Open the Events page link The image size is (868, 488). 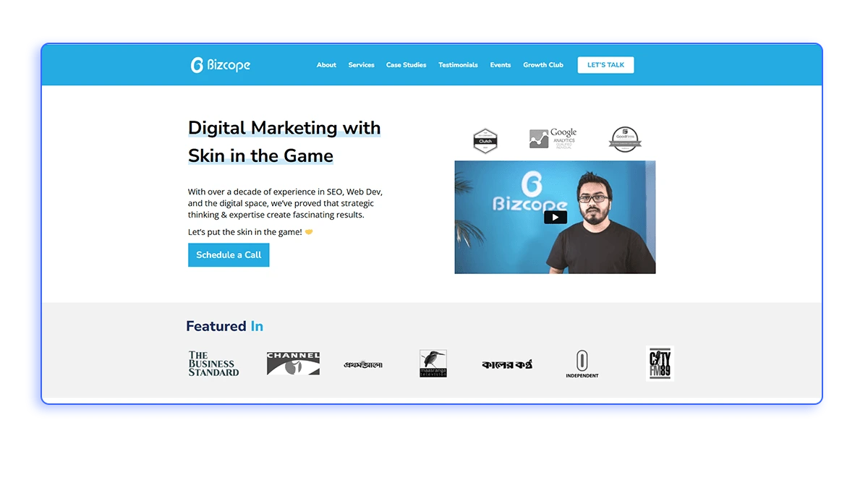[501, 65]
